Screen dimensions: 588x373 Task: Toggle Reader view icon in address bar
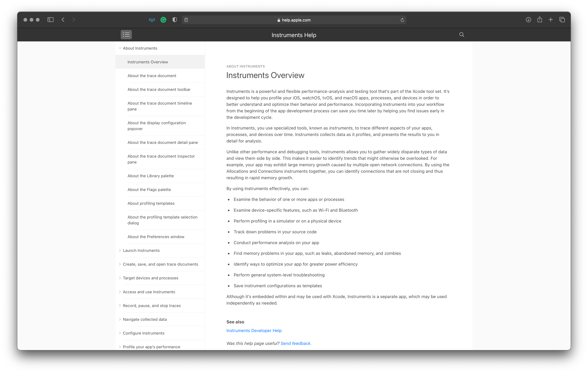[186, 20]
